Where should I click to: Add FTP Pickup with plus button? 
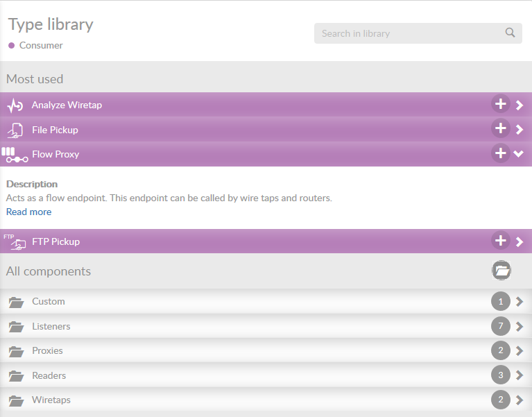[500, 241]
